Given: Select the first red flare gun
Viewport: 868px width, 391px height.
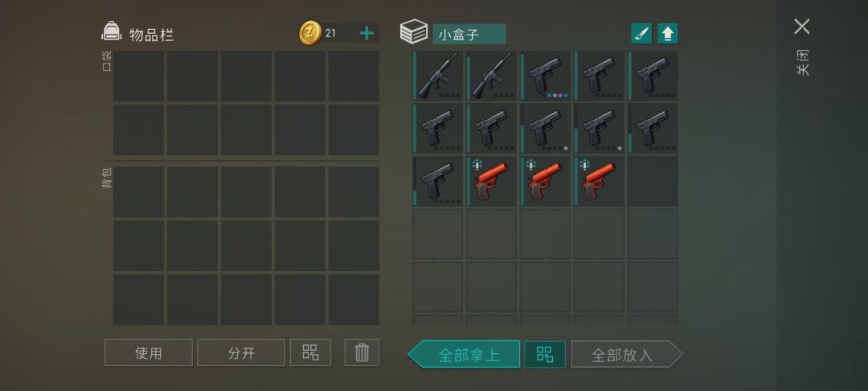Looking at the screenshot, I should pos(491,181).
